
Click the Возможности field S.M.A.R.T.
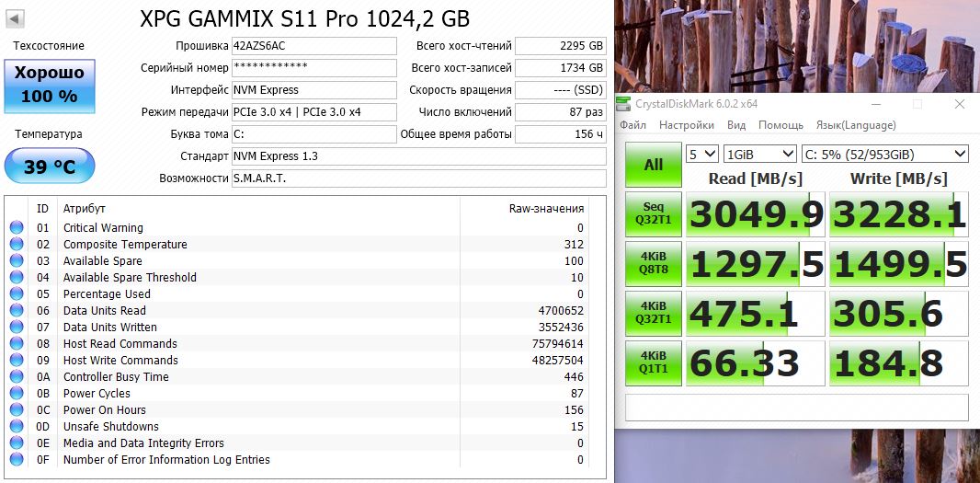coord(418,178)
